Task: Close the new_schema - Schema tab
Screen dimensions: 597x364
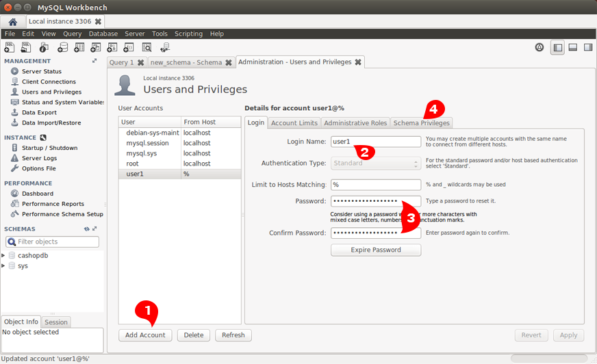Action: (229, 62)
